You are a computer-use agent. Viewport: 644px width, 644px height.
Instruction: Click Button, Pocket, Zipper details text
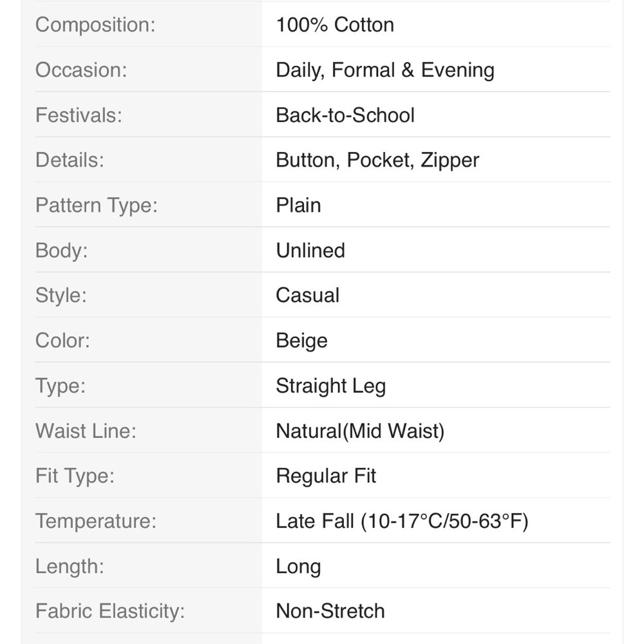[x=377, y=160]
